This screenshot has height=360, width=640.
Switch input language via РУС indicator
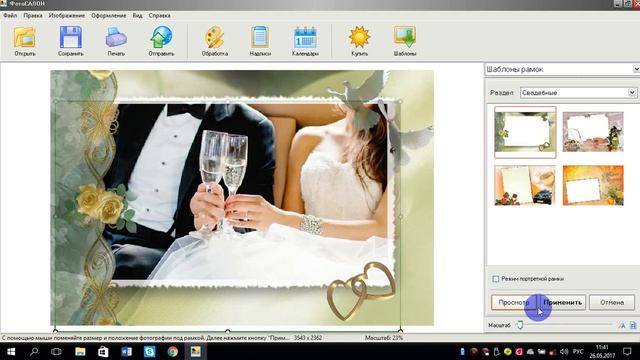578,351
